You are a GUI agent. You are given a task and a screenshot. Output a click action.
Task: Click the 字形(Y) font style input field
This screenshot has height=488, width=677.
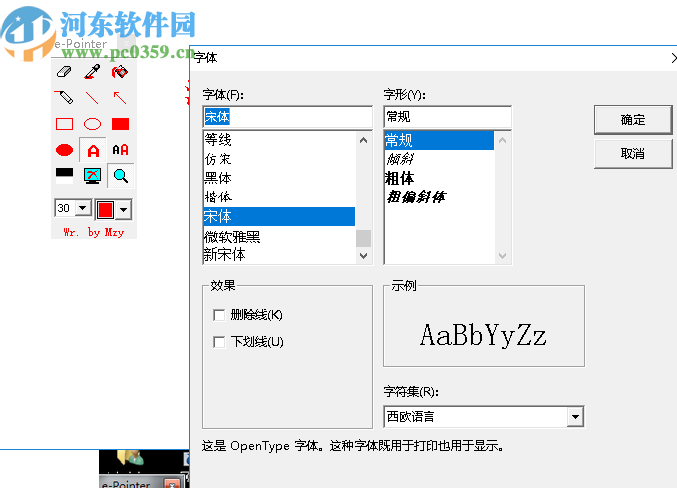click(447, 117)
